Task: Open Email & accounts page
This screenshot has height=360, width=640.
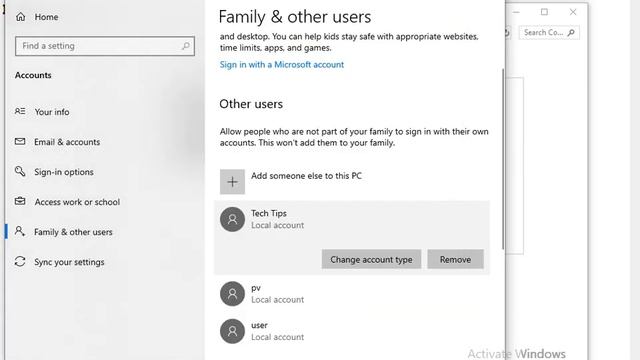Action: 67,142
